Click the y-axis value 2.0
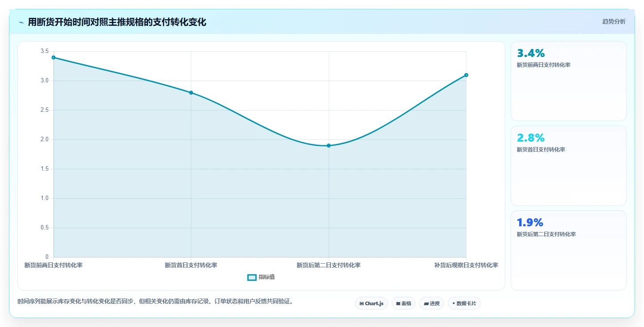The width and height of the screenshot is (644, 327). pyautogui.click(x=45, y=139)
